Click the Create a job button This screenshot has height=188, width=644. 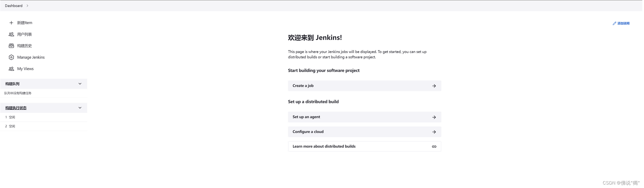(365, 86)
